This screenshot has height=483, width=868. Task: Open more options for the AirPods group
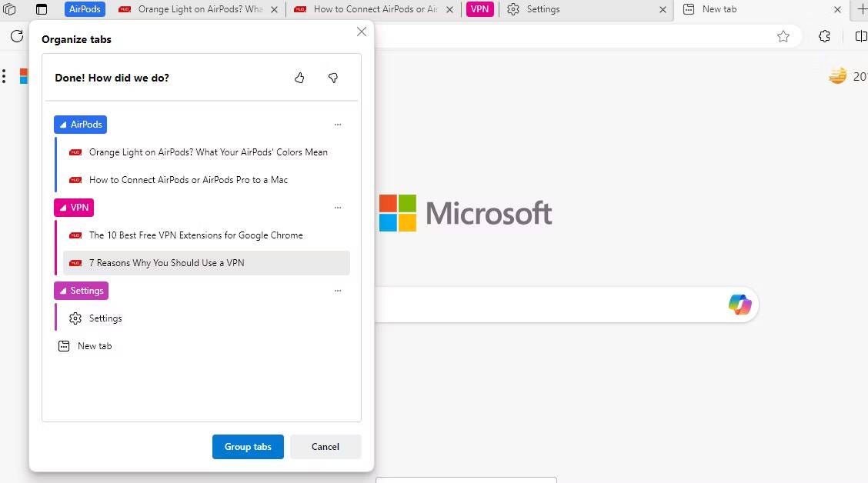(x=337, y=124)
